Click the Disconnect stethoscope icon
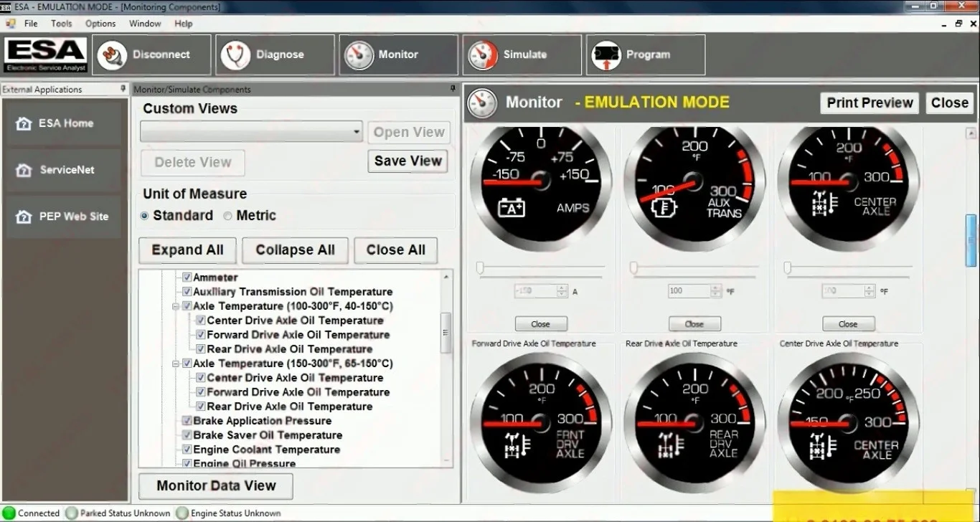The width and height of the screenshot is (980, 522). 111,54
